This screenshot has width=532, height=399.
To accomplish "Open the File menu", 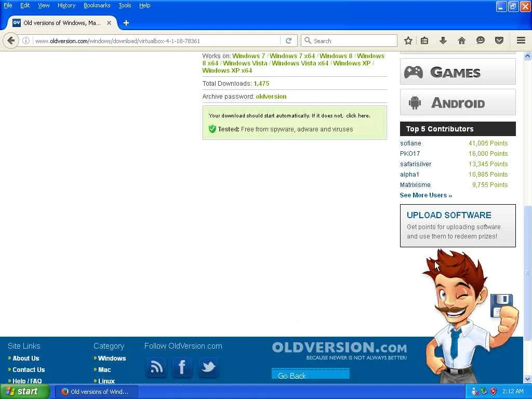I will 8,5.
